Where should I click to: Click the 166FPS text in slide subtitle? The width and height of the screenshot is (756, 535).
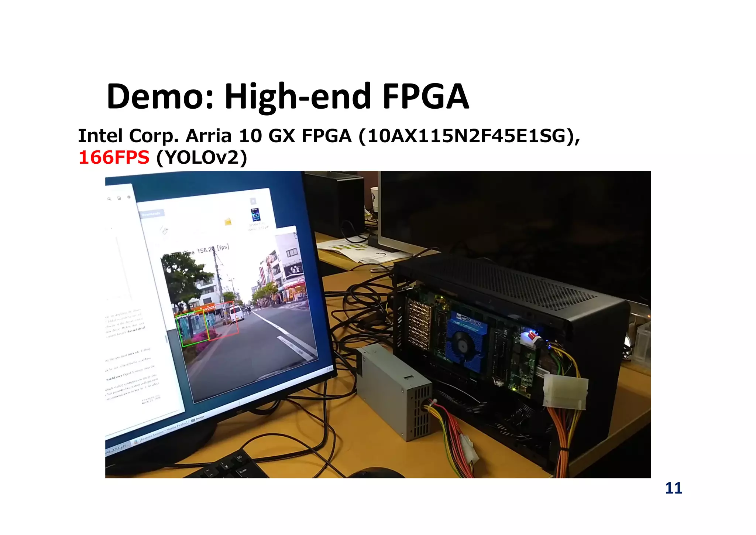pyautogui.click(x=114, y=157)
